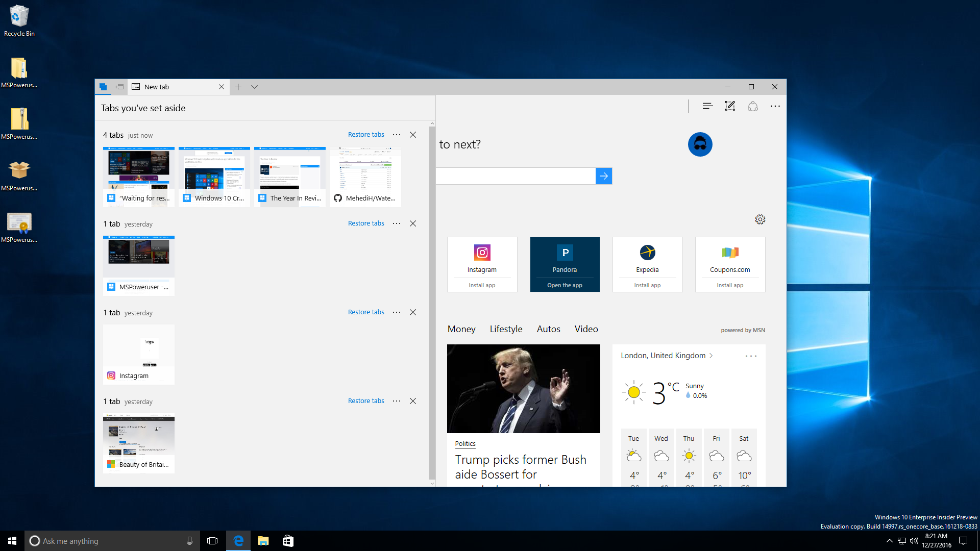Open the "Waiting for res..." tab thumbnail
Screen dimensions: 980x551
pos(139,177)
